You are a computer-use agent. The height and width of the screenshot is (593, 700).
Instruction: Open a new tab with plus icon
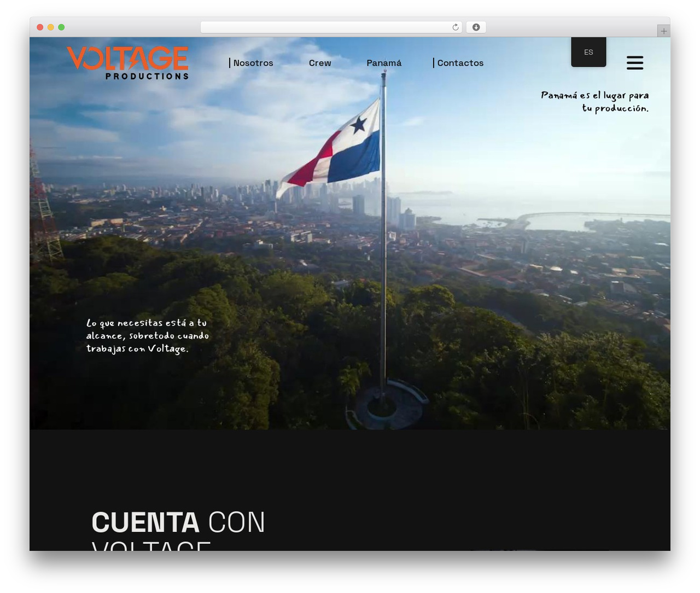tap(663, 31)
